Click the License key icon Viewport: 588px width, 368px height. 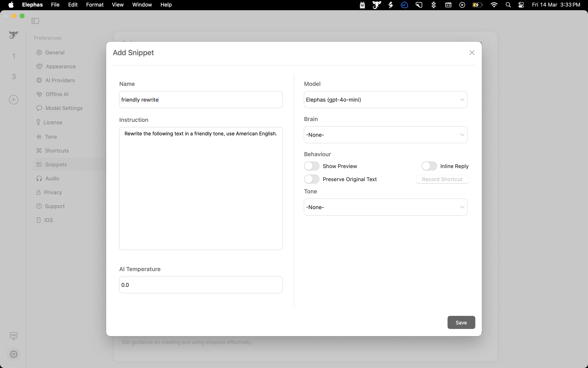coord(38,122)
